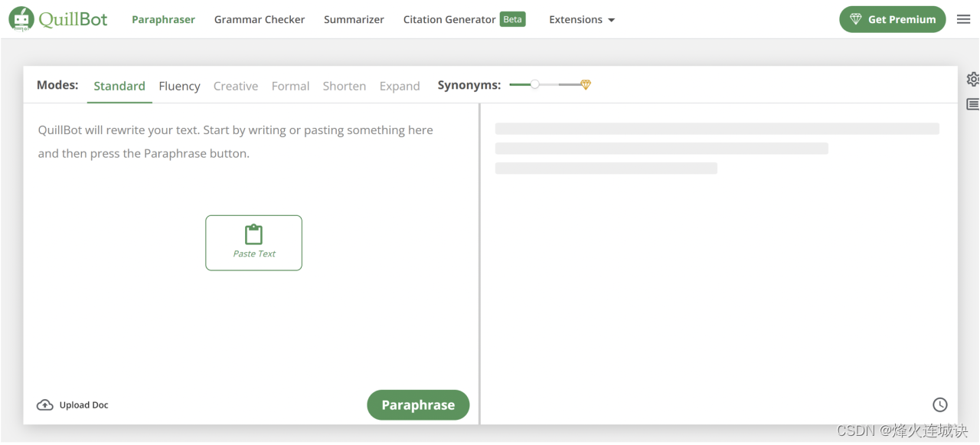Switch to Fluency mode
Viewport: 980px width, 445px height.
coord(179,86)
